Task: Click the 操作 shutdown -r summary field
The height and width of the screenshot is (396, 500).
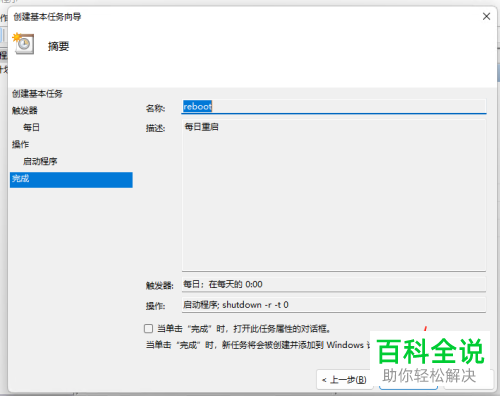Action: point(334,305)
